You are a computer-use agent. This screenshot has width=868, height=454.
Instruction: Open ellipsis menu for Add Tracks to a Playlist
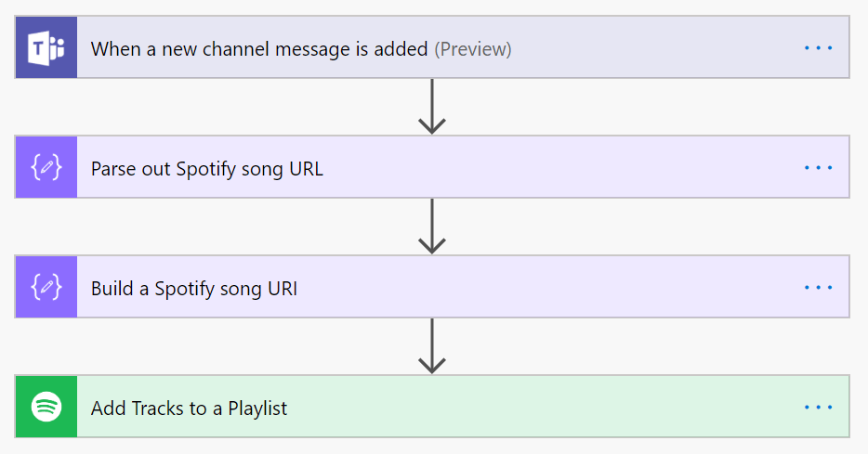(818, 408)
